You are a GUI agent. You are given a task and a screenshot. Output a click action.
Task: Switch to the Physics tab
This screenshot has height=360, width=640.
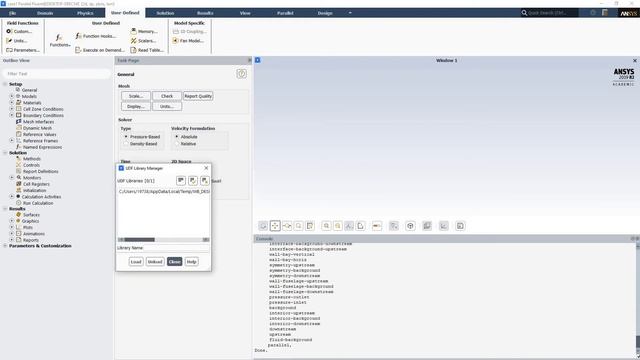[x=85, y=13]
